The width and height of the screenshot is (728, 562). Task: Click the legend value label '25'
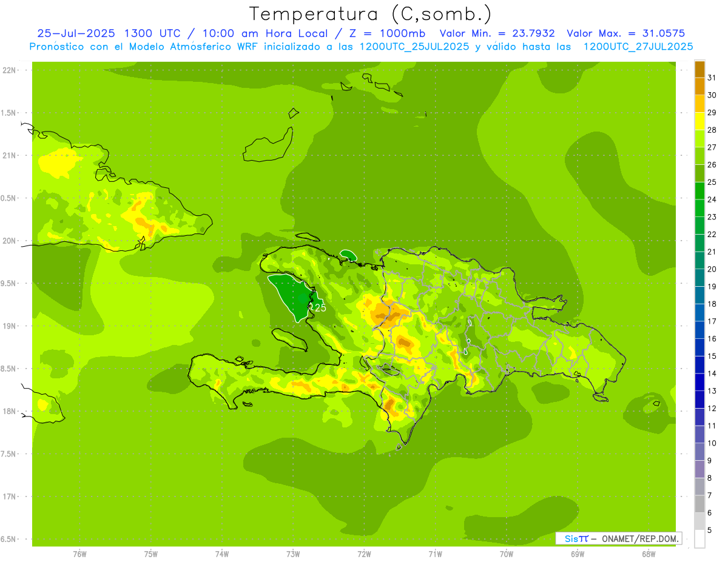point(712,182)
